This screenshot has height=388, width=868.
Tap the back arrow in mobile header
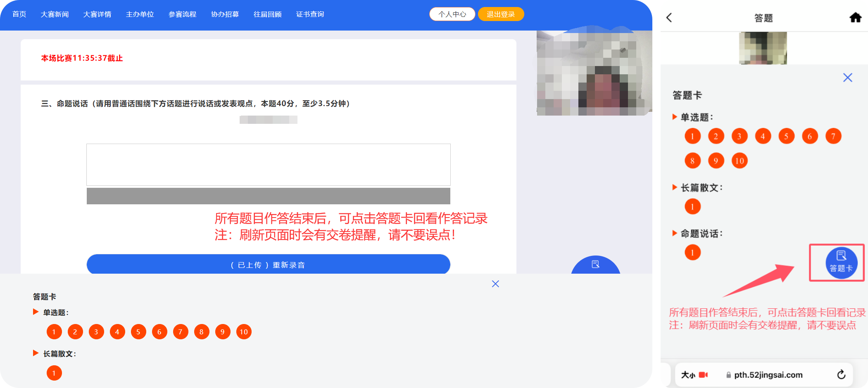click(669, 17)
